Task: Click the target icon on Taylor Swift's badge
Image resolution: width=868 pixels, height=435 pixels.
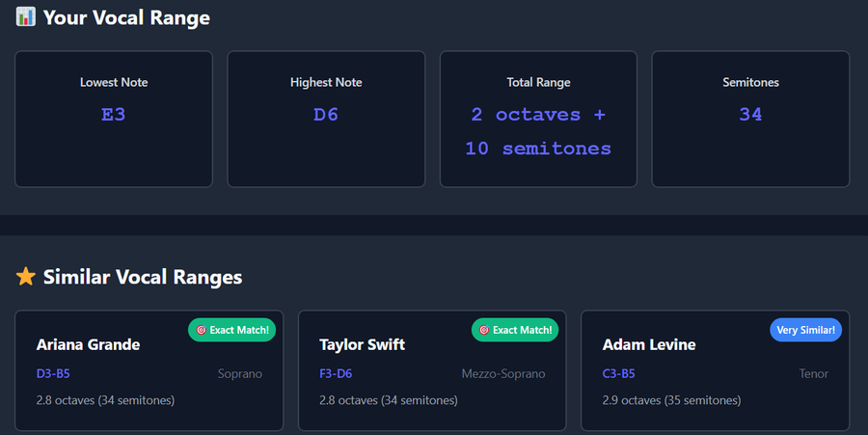Action: point(484,331)
